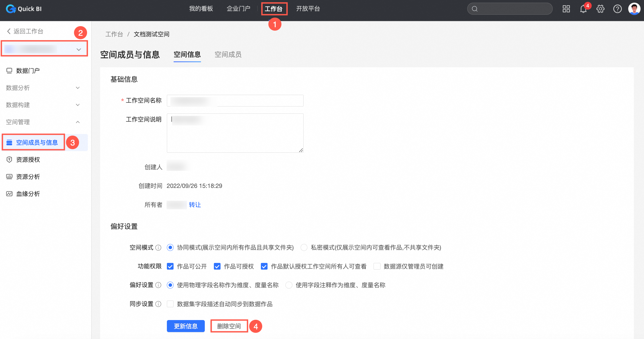Open 空间成员与信息 in sidebar
The height and width of the screenshot is (339, 644).
click(37, 143)
